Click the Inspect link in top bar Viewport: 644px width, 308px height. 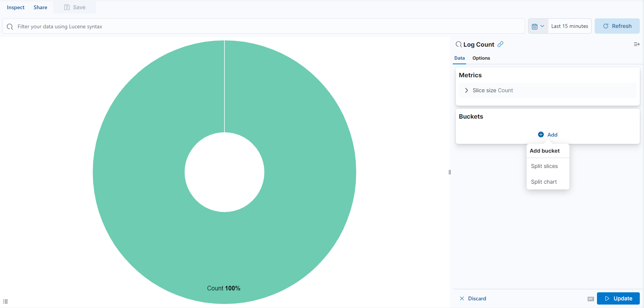(16, 7)
